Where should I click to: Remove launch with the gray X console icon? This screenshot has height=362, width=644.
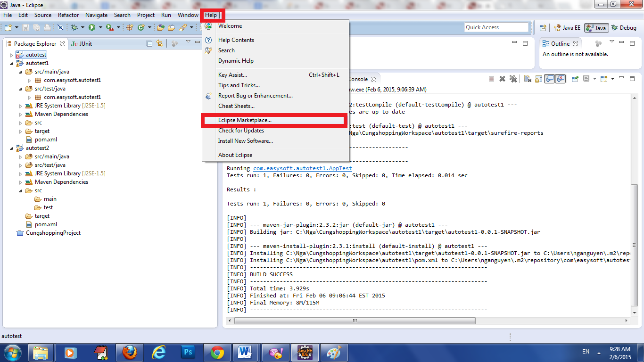(x=502, y=79)
